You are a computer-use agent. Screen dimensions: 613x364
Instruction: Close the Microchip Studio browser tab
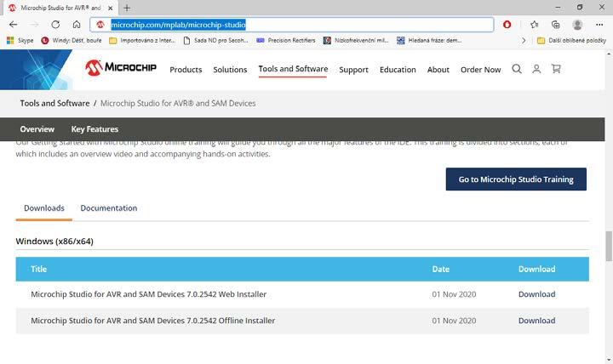(110, 8)
